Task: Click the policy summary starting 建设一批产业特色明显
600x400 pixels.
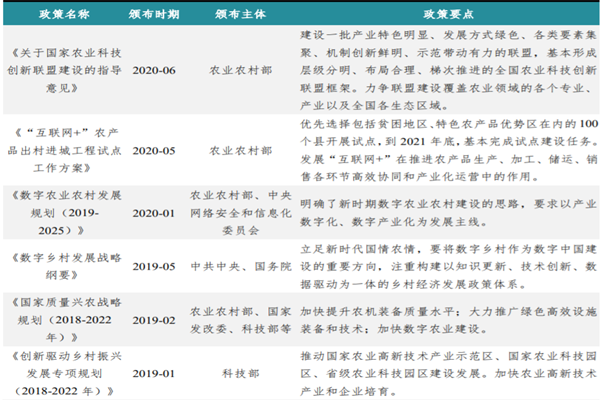Action: click(x=448, y=70)
